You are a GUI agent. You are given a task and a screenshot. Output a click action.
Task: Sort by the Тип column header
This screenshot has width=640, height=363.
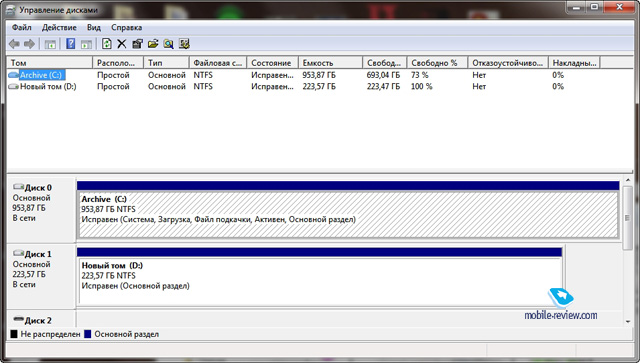[x=167, y=63]
